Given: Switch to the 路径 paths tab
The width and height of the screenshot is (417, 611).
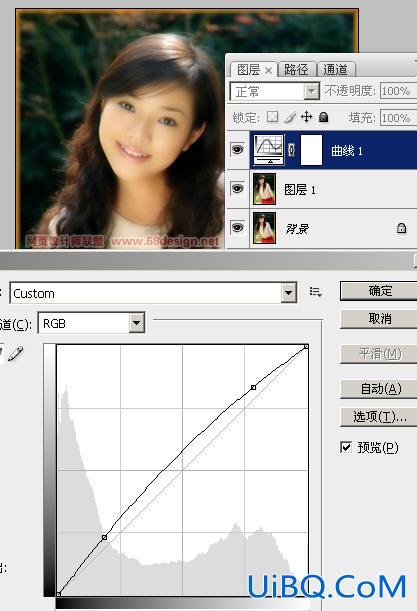Looking at the screenshot, I should tap(297, 69).
